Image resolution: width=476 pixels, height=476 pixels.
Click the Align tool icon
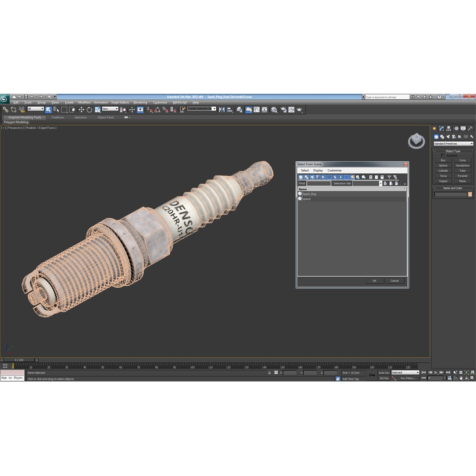(230, 110)
